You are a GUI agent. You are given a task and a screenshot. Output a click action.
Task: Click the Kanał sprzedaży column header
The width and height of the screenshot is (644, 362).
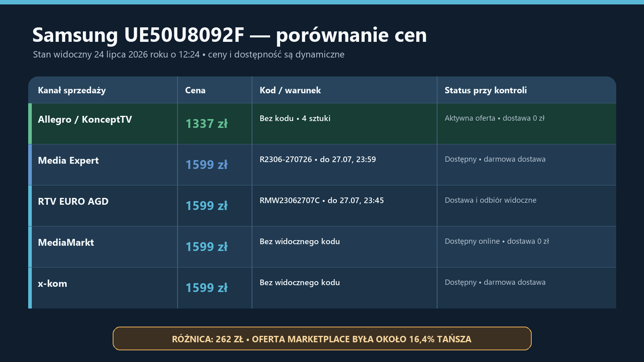pos(103,90)
